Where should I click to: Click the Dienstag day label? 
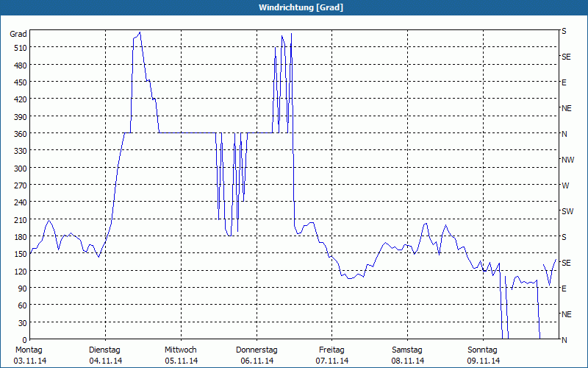(x=104, y=350)
